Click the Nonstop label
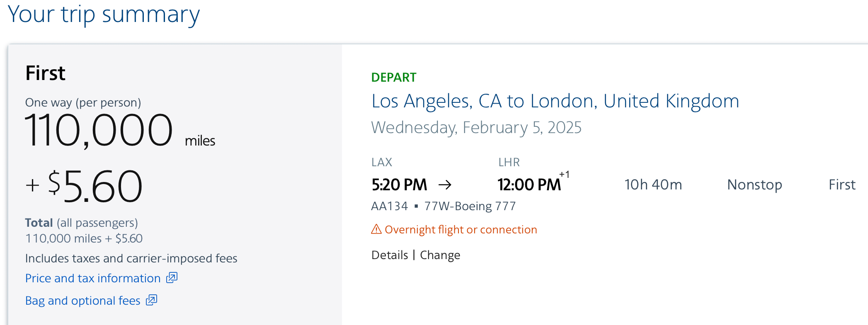 pyautogui.click(x=754, y=184)
